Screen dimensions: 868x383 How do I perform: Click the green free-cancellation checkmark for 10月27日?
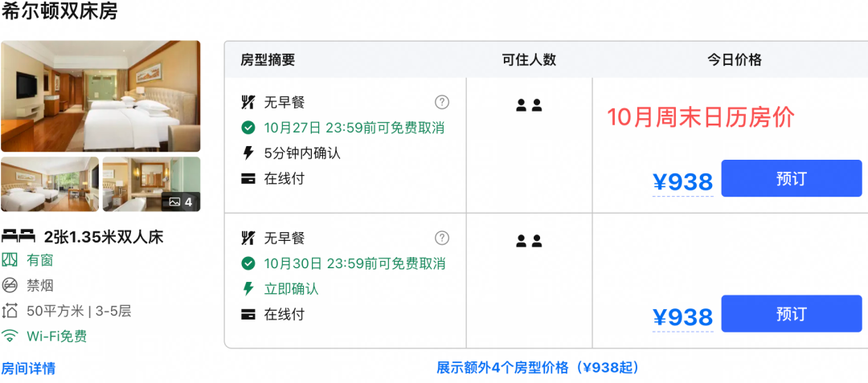coord(248,128)
